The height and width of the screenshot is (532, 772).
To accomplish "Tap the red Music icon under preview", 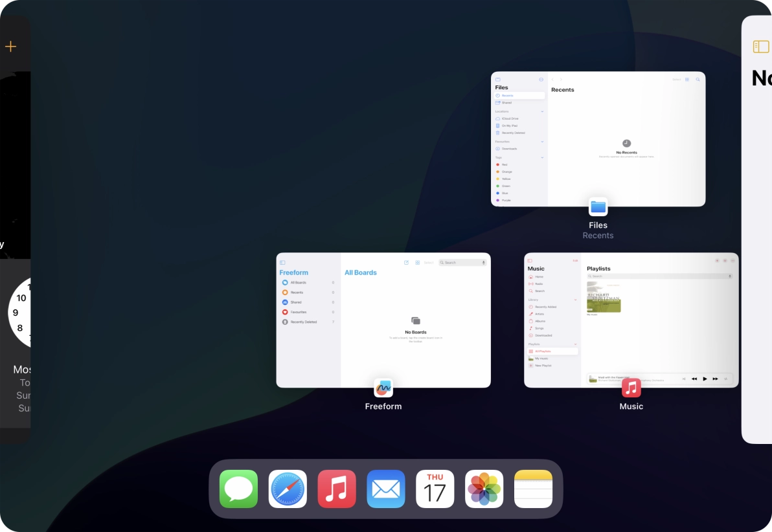I will 631,388.
